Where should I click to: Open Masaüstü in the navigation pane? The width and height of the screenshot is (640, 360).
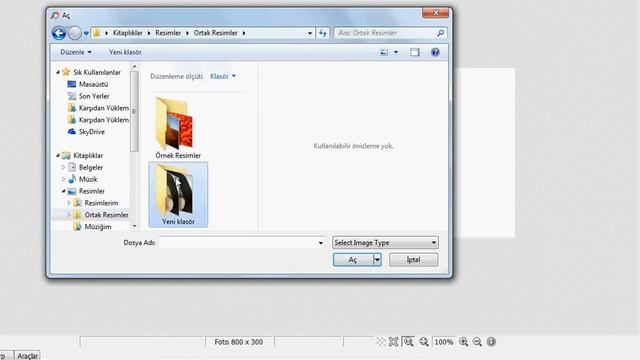pyautogui.click(x=93, y=84)
